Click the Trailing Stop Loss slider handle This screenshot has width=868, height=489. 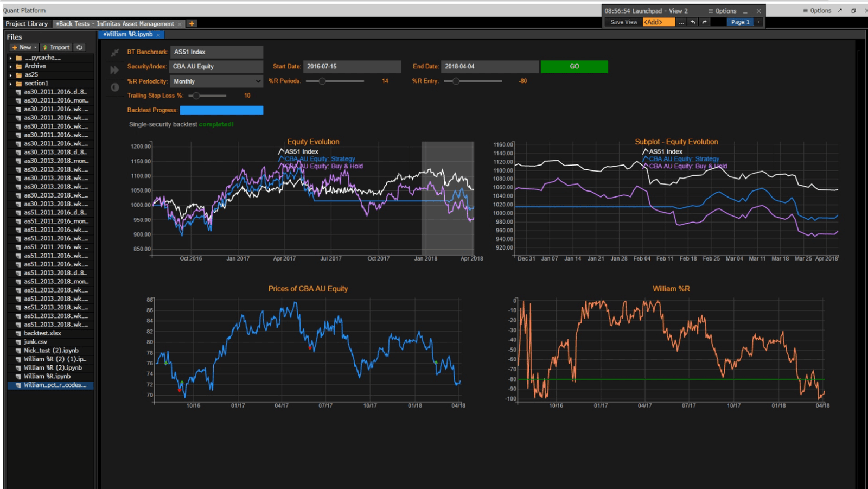tap(196, 96)
